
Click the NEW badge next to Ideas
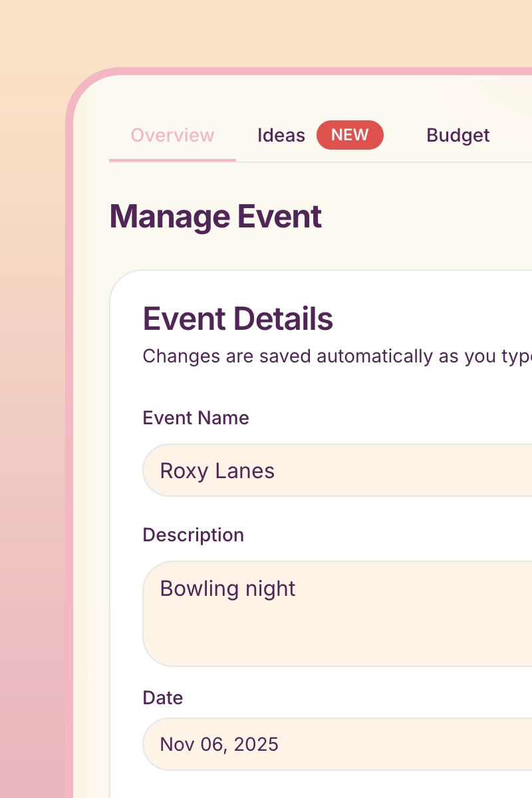[350, 135]
